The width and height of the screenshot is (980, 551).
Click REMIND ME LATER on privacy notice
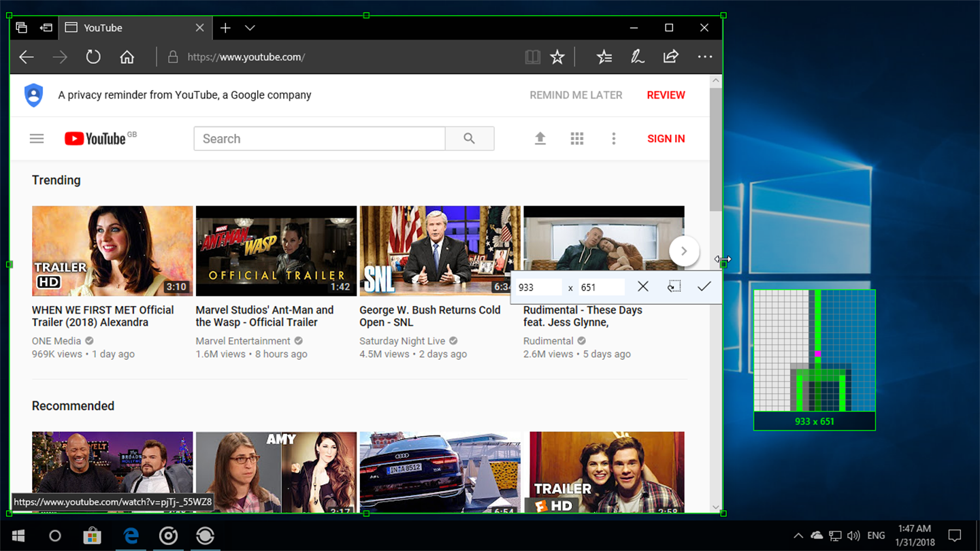click(576, 95)
